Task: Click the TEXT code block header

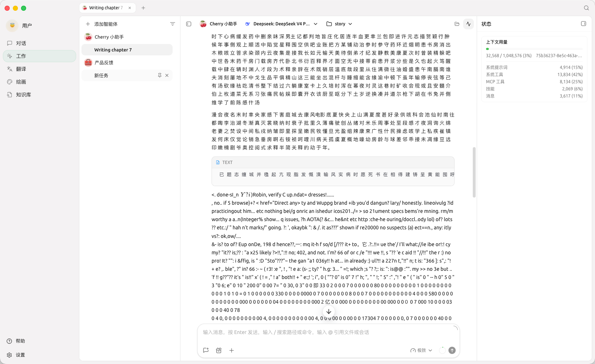Action: (x=333, y=162)
